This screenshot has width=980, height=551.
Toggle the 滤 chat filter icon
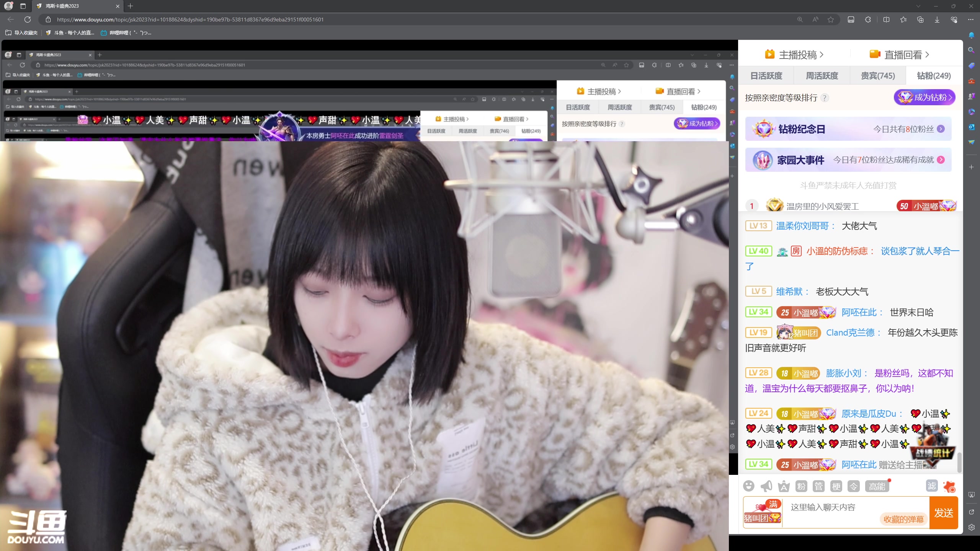(x=932, y=486)
